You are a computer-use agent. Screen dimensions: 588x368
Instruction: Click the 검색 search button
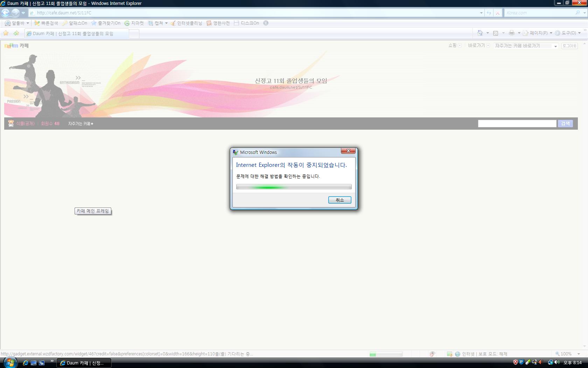565,123
